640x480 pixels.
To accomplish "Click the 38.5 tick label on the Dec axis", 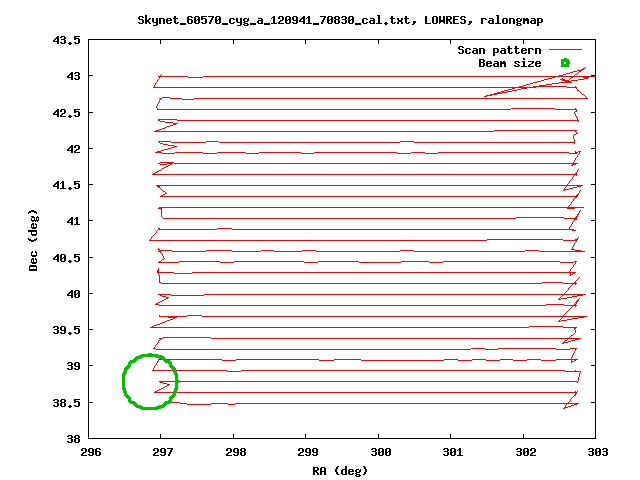I will tap(67, 403).
